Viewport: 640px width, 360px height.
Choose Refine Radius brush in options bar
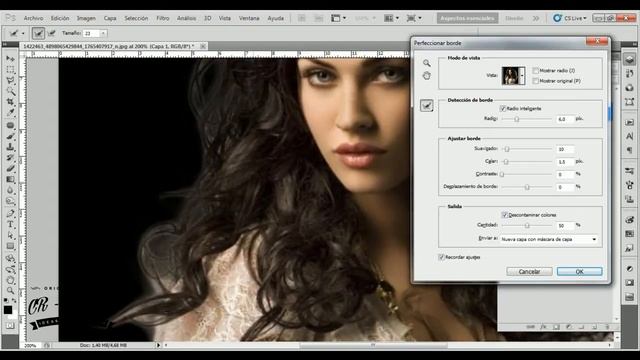click(38, 33)
